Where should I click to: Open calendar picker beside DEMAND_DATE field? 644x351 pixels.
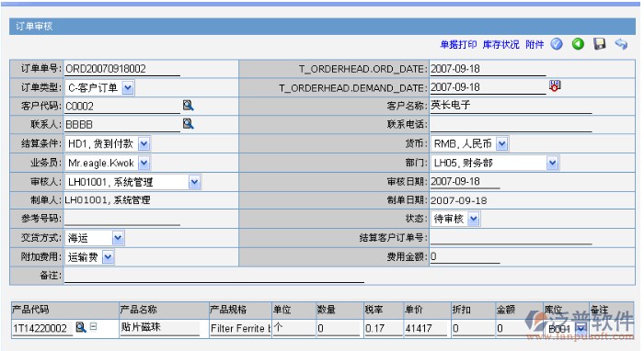pyautogui.click(x=555, y=86)
